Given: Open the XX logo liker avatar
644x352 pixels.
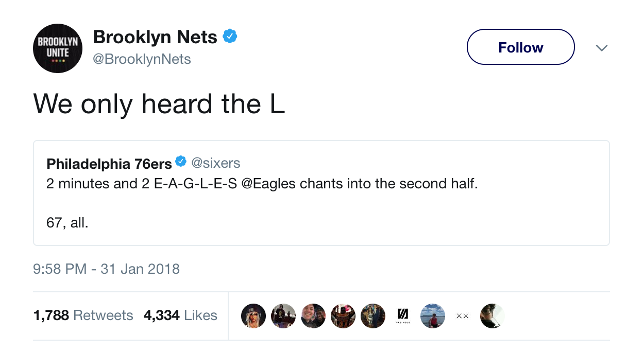Looking at the screenshot, I should pos(462,315).
